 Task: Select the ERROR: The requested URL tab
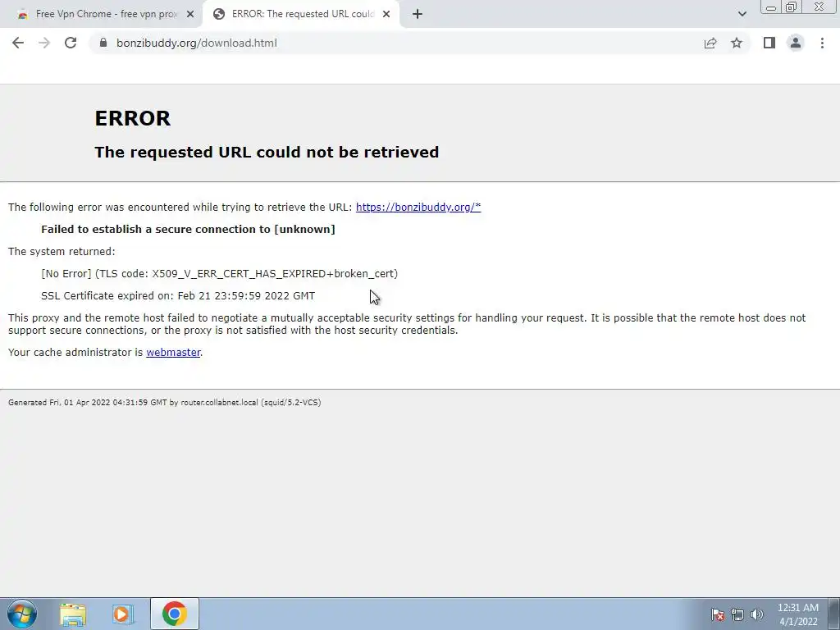pyautogui.click(x=302, y=14)
